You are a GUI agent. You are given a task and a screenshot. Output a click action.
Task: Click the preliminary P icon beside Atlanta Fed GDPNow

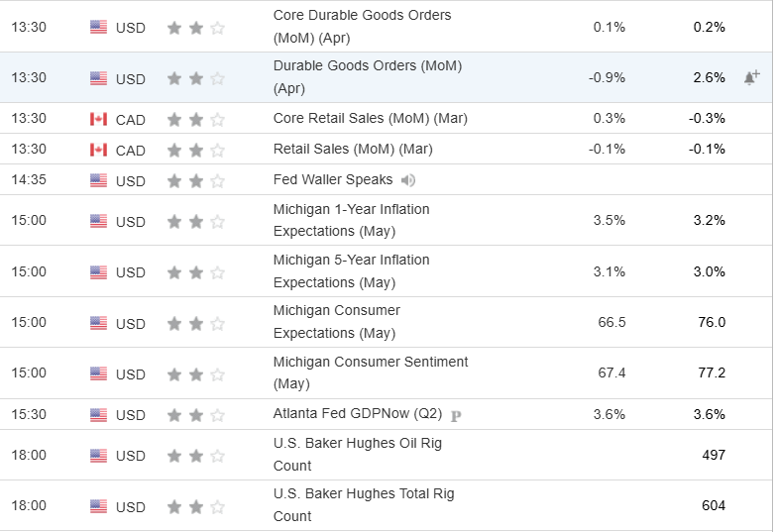point(456,415)
